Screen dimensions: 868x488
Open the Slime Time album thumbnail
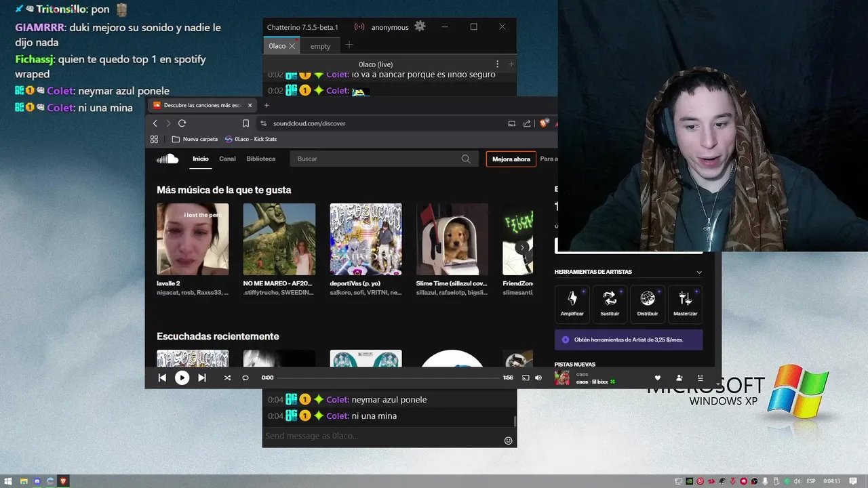[452, 239]
